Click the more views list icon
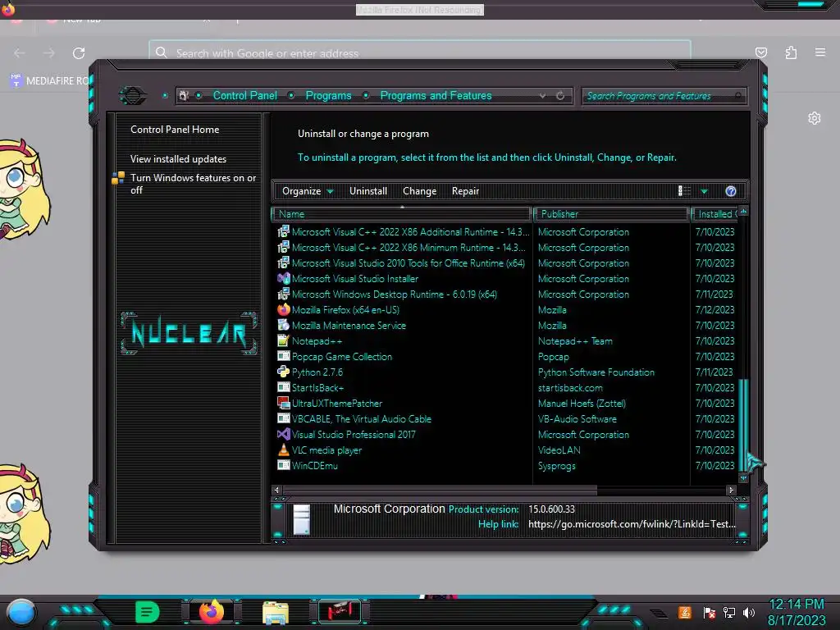Viewport: 840px width, 630px height. (684, 191)
